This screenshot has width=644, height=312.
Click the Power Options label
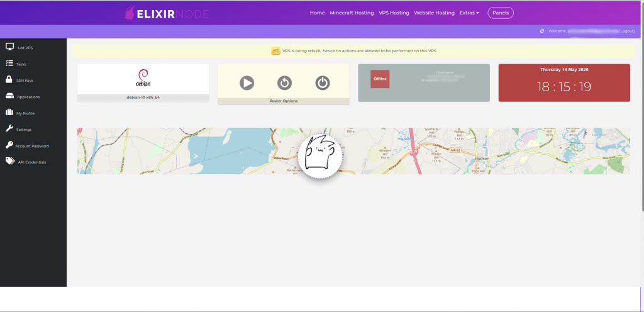284,101
